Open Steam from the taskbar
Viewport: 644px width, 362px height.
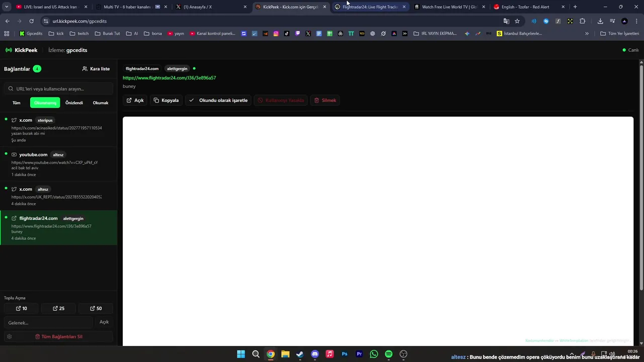click(x=300, y=354)
